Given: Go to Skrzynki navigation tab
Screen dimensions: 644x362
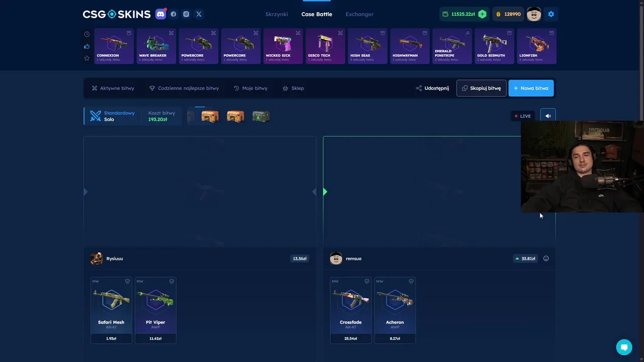Looking at the screenshot, I should pos(277,14).
